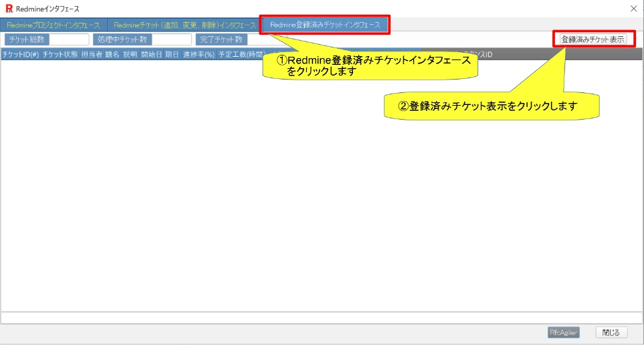Screen dimensions: 644x345
Task: Click the 説明 column header
Action: tap(130, 54)
